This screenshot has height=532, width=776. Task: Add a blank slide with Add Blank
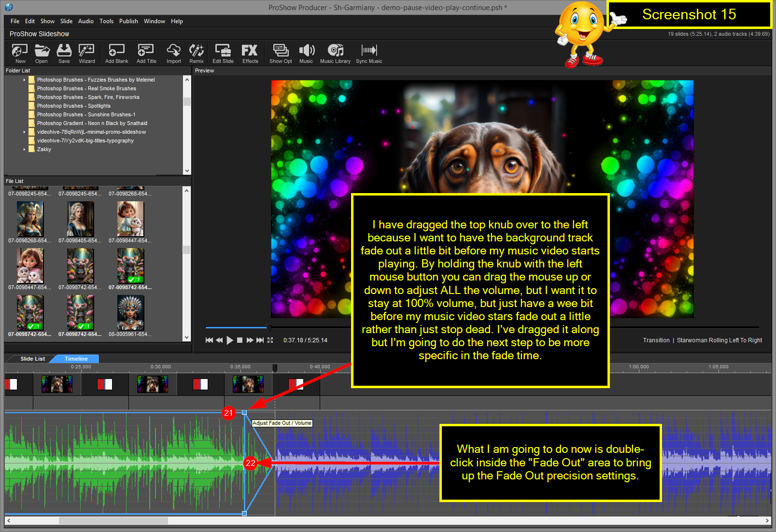[x=116, y=54]
